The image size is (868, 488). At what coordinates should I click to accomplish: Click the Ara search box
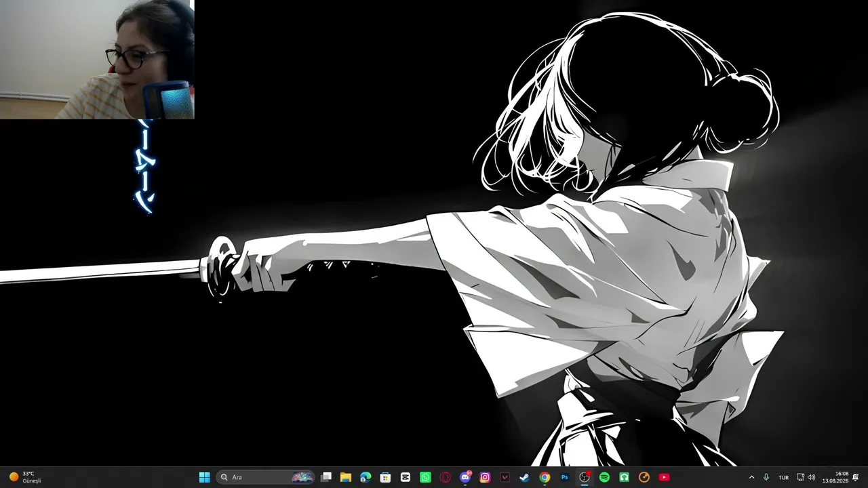point(265,477)
